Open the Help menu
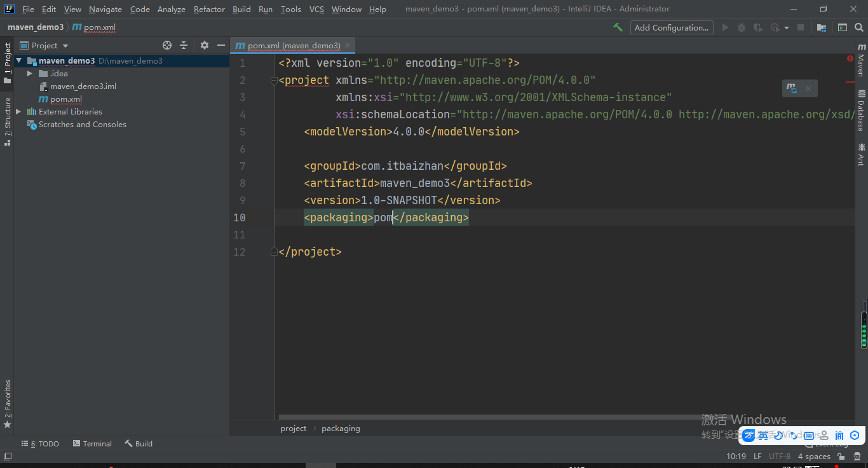This screenshot has width=868, height=468. (x=377, y=9)
